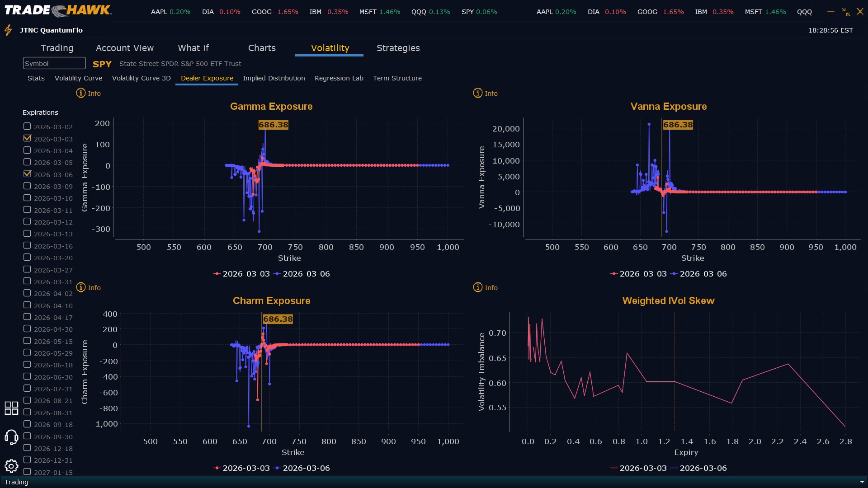Switch to the Charts tab
This screenshot has height=488, width=868.
[262, 48]
